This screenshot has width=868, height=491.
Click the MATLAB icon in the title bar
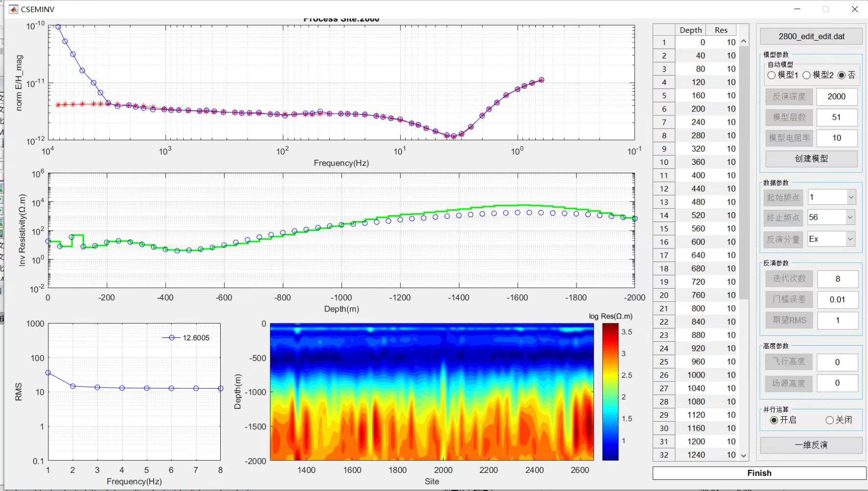[13, 9]
